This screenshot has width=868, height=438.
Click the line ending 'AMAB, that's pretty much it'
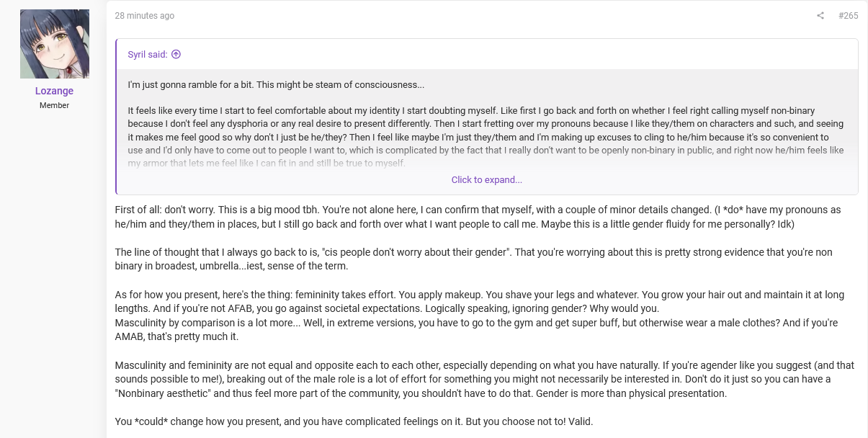pyautogui.click(x=176, y=336)
